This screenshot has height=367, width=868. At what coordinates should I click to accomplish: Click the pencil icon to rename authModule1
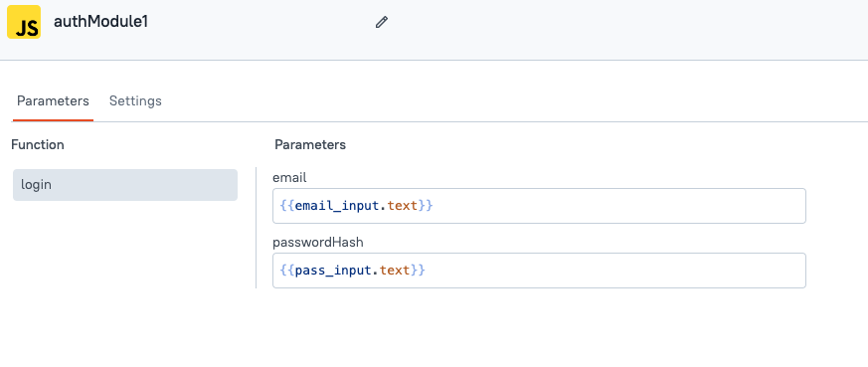[x=382, y=22]
